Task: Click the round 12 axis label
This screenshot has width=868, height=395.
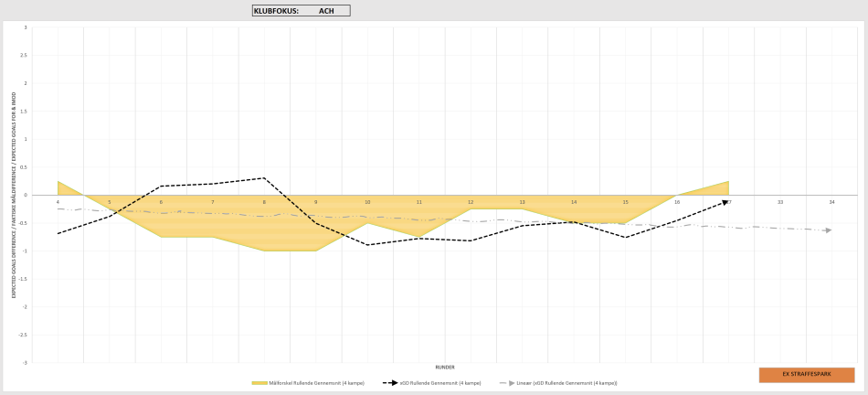Action: point(471,202)
